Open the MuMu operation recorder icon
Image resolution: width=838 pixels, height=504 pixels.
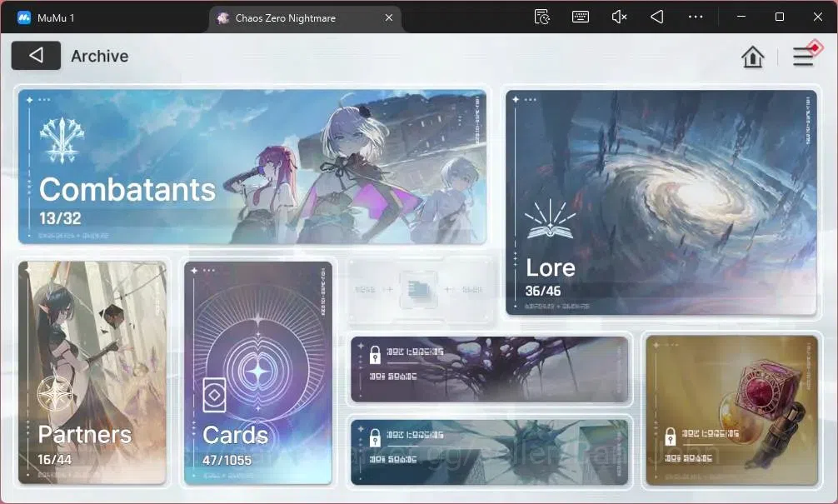point(542,17)
